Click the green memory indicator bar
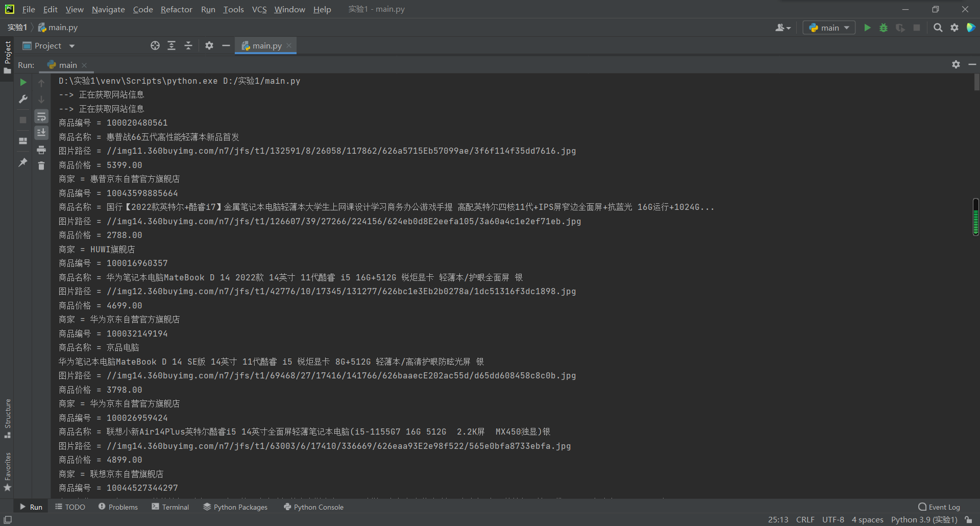 click(x=975, y=217)
